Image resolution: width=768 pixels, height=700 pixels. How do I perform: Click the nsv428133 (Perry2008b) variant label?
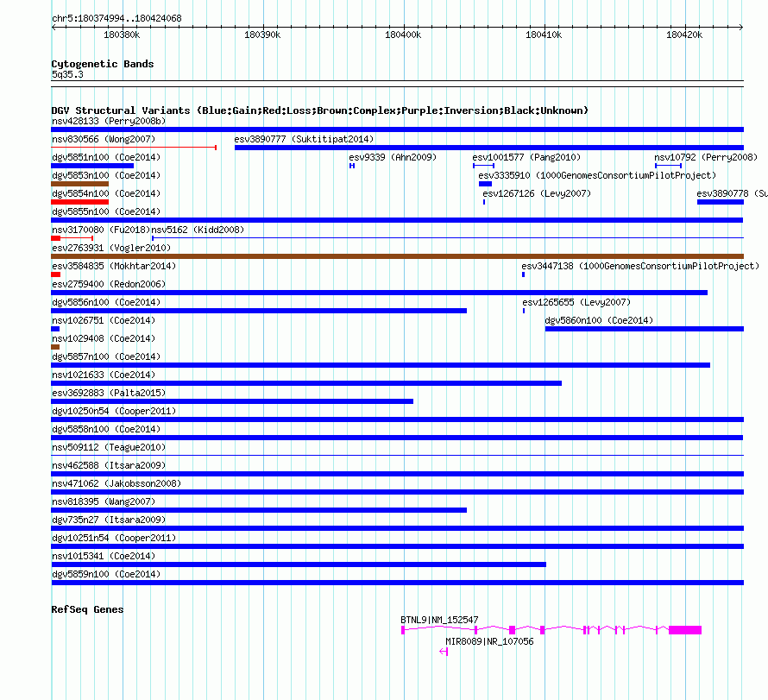[109, 121]
